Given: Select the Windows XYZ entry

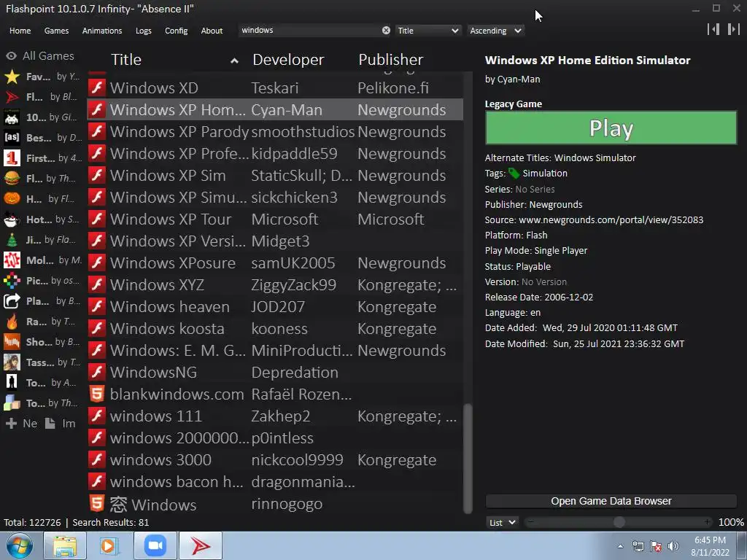Looking at the screenshot, I should point(275,285).
